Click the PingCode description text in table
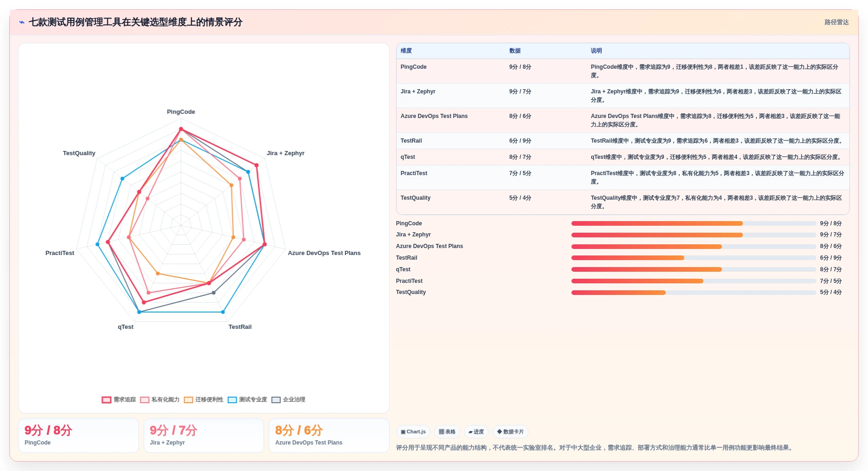This screenshot has height=471, width=868. [x=715, y=71]
